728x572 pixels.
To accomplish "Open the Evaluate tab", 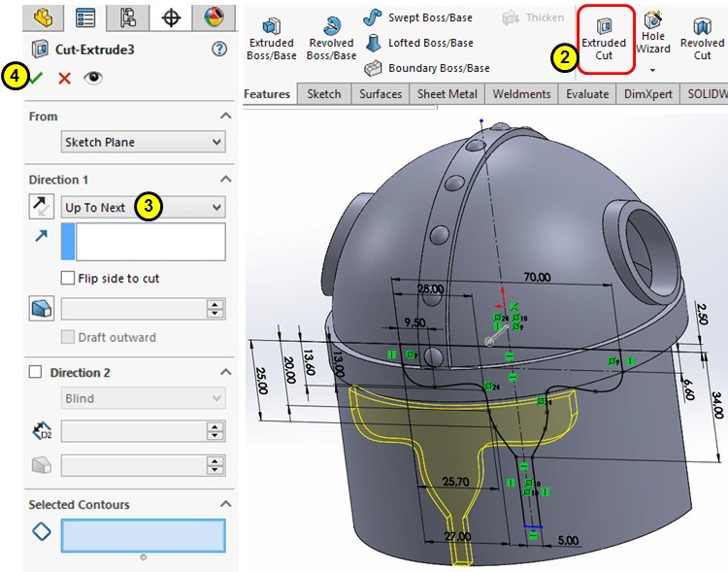I will [x=587, y=94].
